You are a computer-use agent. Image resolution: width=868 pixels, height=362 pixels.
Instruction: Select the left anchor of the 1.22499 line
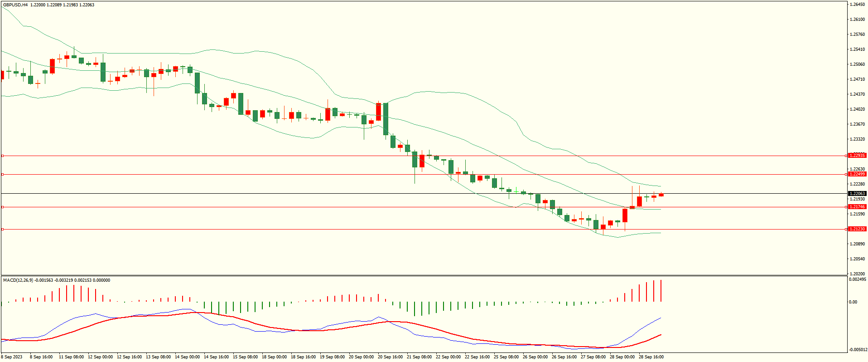pos(2,174)
